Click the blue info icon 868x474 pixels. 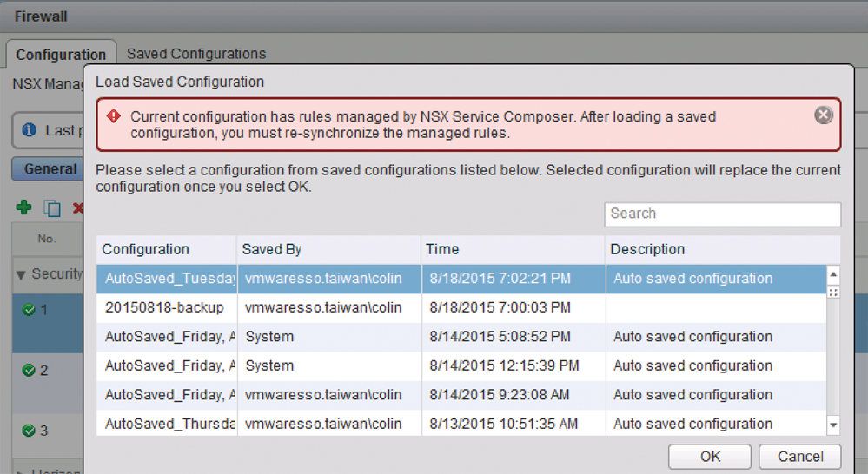[x=30, y=130]
